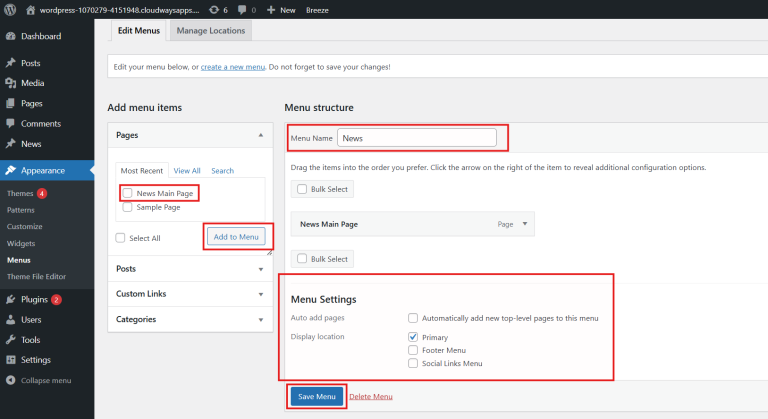Screen dimensions: 768x419
Task: Expand the Custom Links panel arrow
Action: [261, 295]
